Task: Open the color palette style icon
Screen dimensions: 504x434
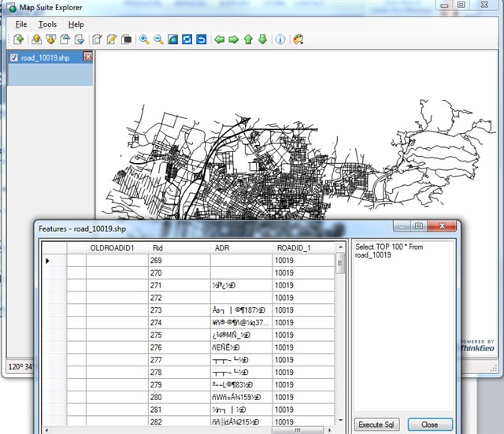Action: pyautogui.click(x=298, y=39)
